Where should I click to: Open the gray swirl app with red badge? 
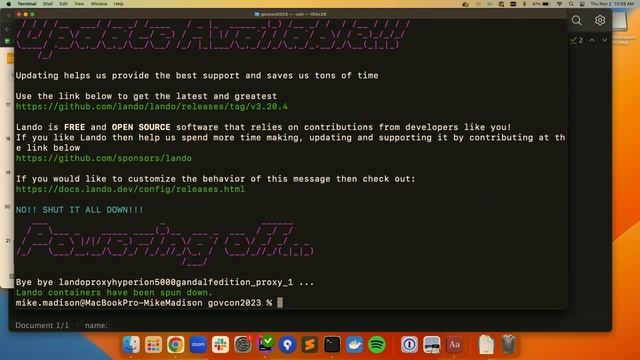click(x=243, y=344)
